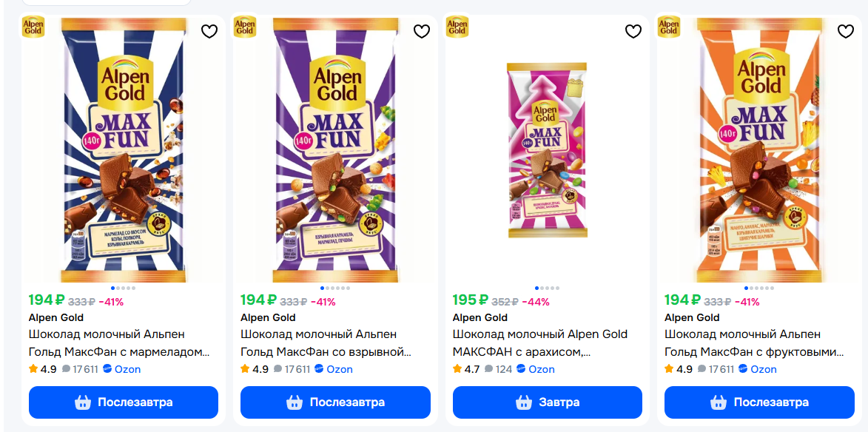Screen dimensions: 868x432
Task: Click image carousel dots under purple chocolate
Action: click(335, 288)
